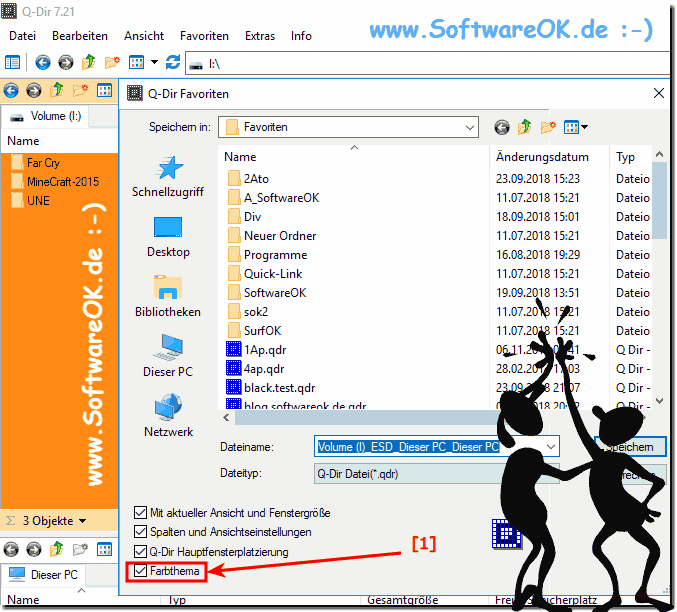The width and height of the screenshot is (677, 612).
Task: Open the 3 Objekte status dropdown
Action: [82, 521]
